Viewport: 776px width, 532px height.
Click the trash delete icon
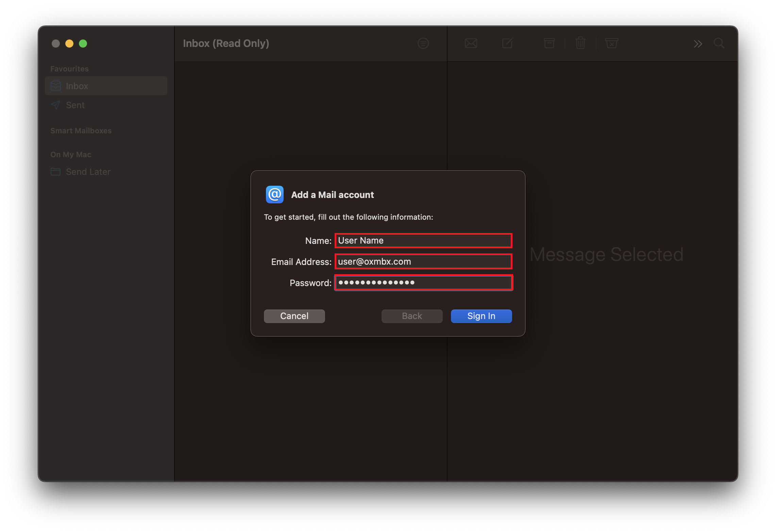tap(580, 44)
